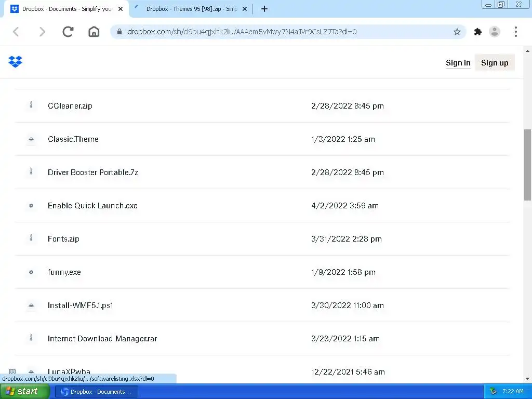The height and width of the screenshot is (399, 532).
Task: Open the extensions puzzle icon
Action: click(x=478, y=32)
